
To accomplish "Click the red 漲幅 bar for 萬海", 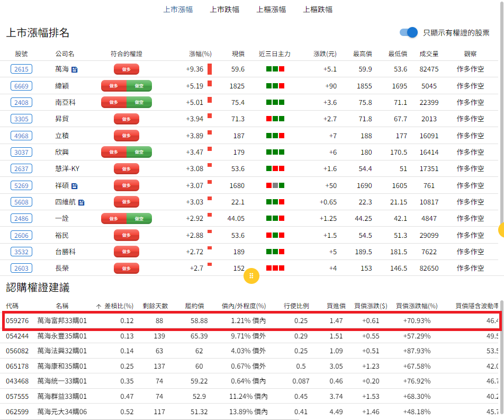I will coord(210,69).
